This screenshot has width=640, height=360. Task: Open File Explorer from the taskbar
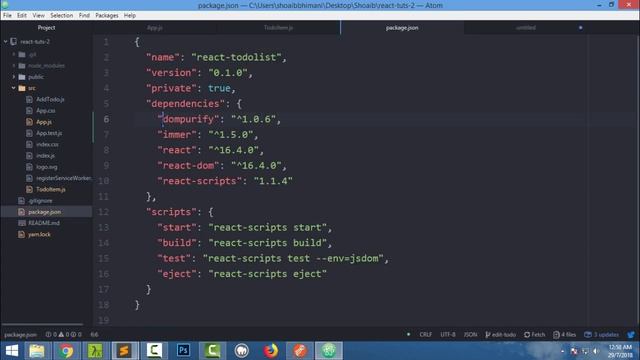(x=37, y=351)
